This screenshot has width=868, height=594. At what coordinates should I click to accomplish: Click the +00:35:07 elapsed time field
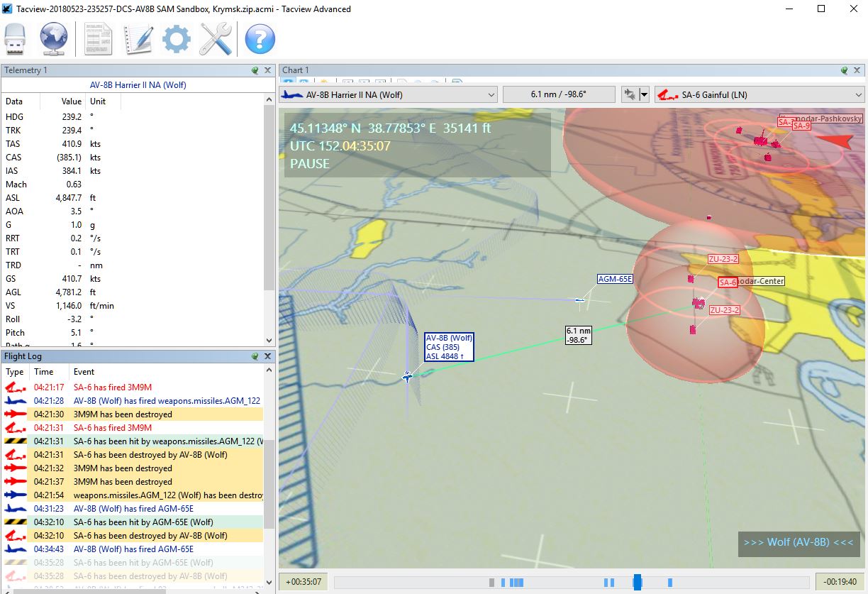(x=303, y=582)
